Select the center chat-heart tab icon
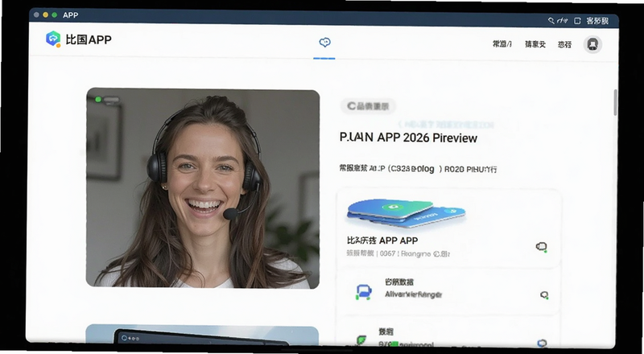This screenshot has height=354, width=644. tap(324, 43)
